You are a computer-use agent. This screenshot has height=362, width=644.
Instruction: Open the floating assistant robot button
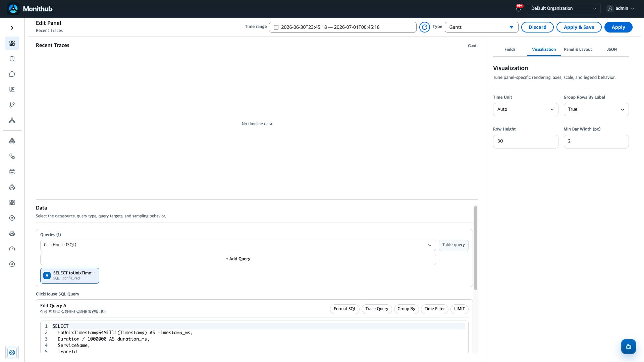[628, 347]
